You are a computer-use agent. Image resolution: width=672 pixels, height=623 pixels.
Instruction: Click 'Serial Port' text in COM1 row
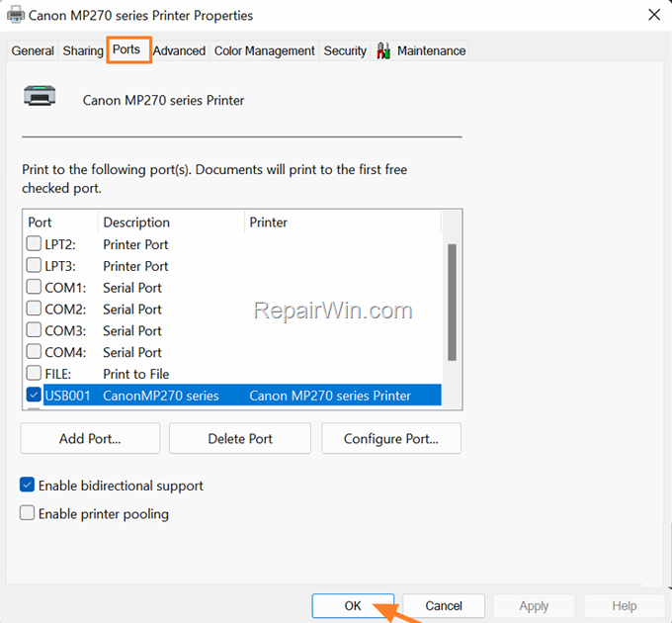point(132,288)
